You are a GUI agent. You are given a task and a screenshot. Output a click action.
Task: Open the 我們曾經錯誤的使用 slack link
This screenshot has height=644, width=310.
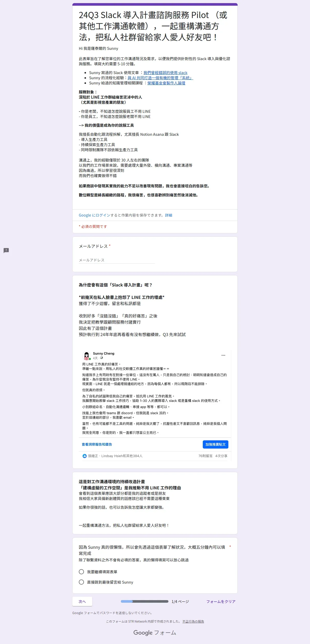tap(165, 73)
